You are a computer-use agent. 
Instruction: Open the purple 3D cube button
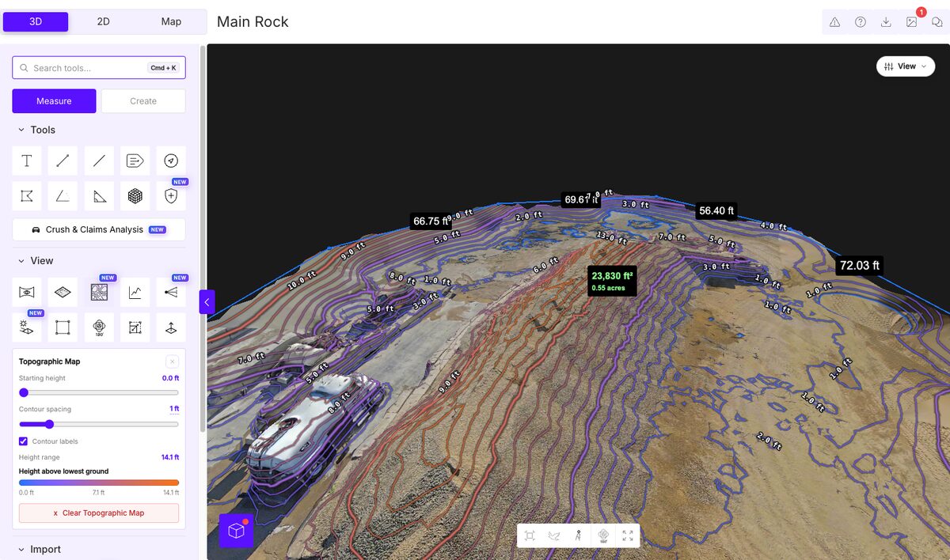(x=236, y=531)
